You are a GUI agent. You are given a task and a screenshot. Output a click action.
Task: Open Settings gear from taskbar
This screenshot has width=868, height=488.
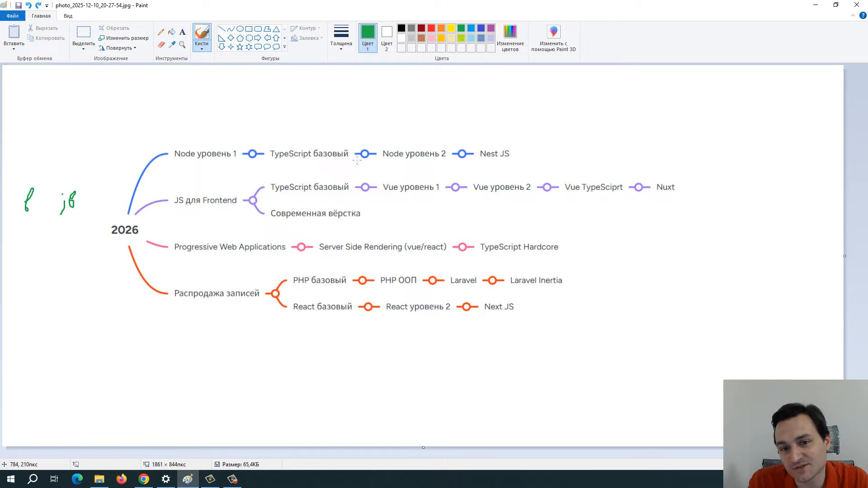166,479
